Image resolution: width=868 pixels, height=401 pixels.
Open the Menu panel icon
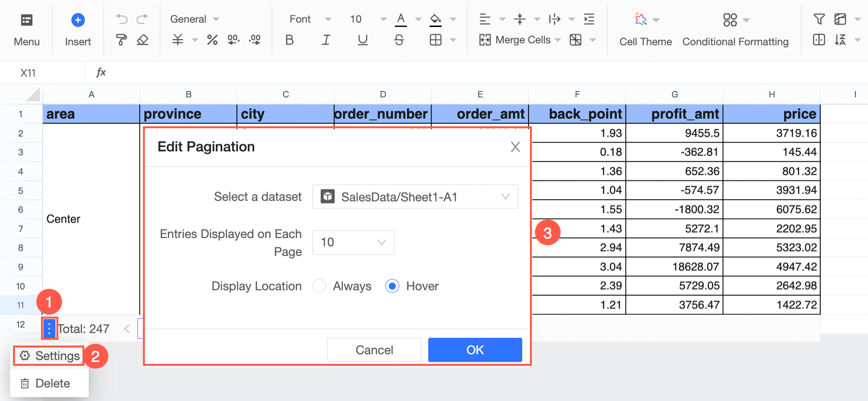pyautogui.click(x=27, y=20)
